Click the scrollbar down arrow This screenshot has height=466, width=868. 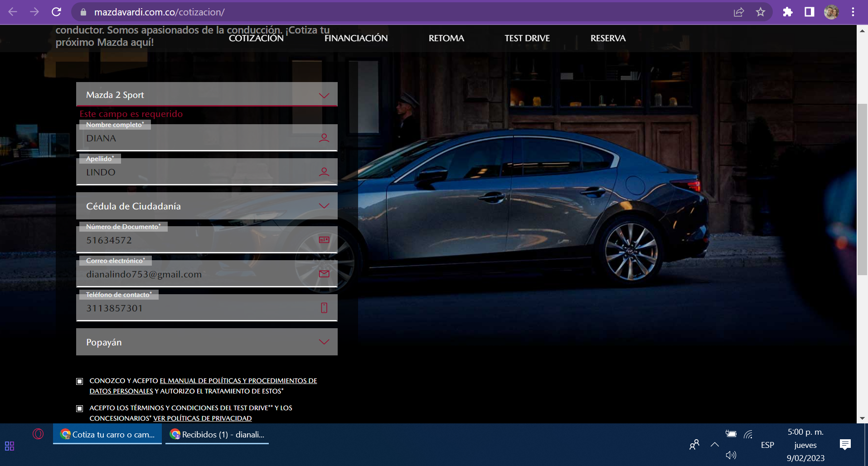point(862,418)
